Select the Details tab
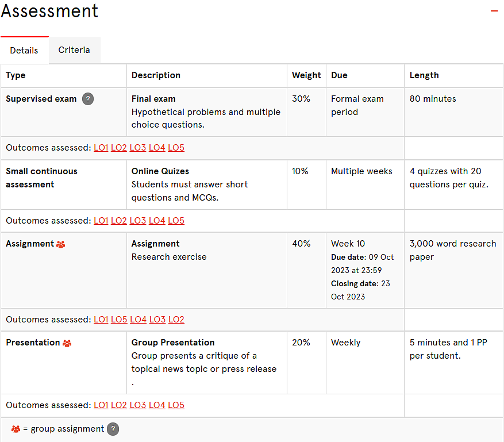 pos(24,50)
